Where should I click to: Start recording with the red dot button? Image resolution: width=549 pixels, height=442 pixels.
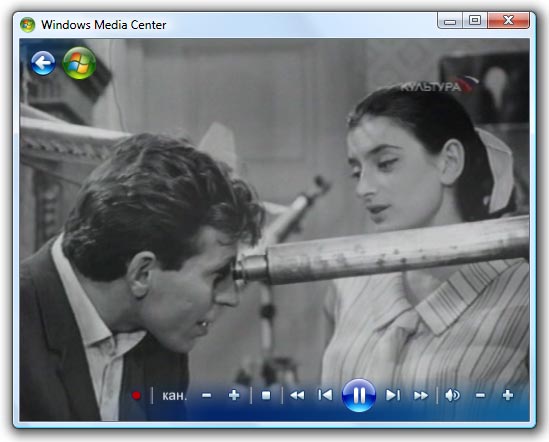(x=136, y=395)
